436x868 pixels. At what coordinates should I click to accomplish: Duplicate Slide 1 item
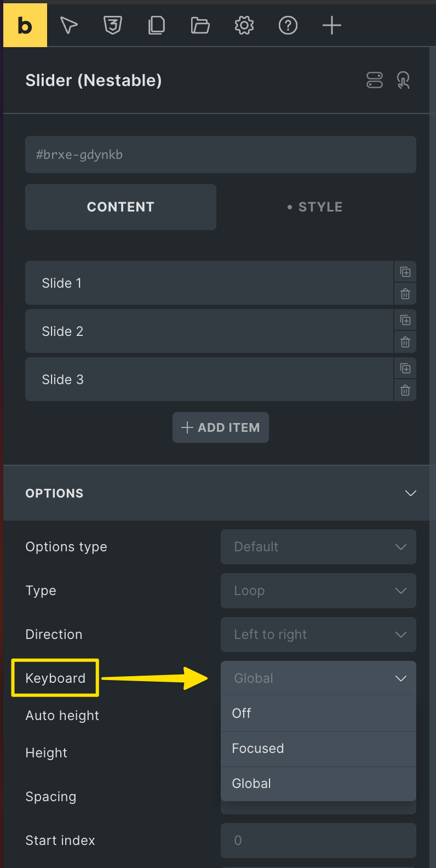coord(405,272)
